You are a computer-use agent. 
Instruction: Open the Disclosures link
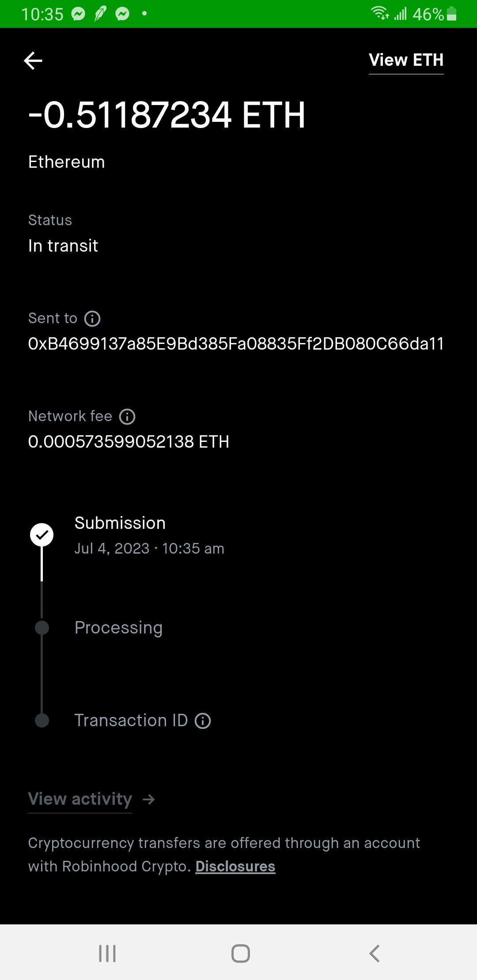coord(235,867)
